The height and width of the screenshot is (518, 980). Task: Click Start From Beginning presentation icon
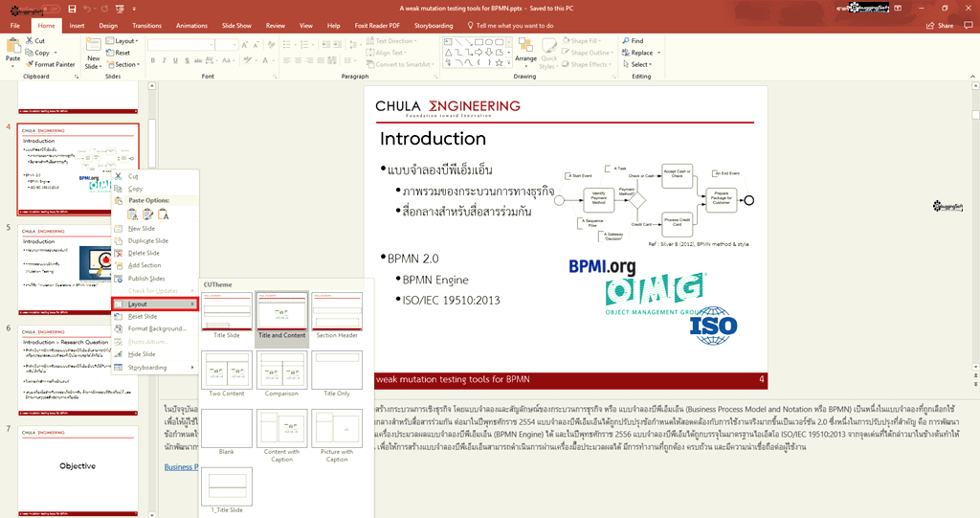120,9
